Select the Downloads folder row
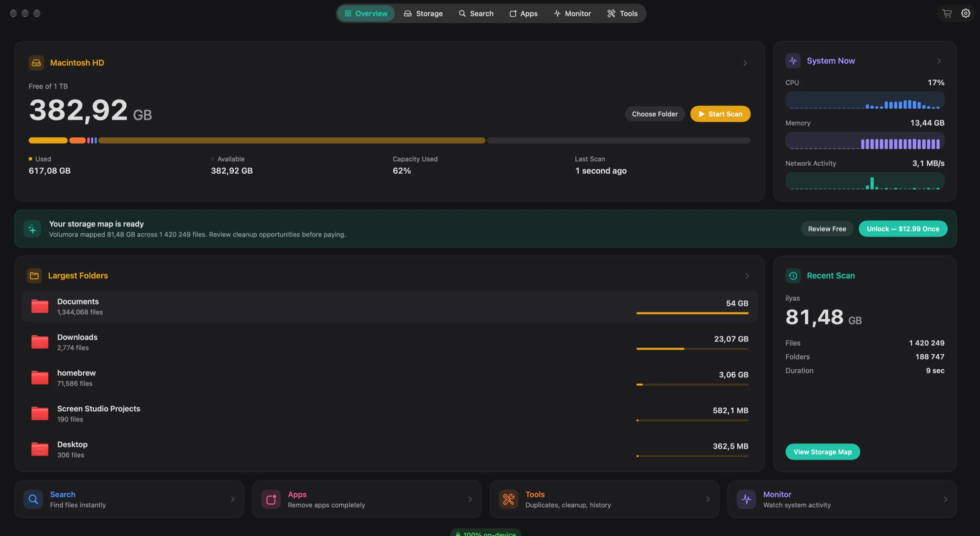 [390, 342]
